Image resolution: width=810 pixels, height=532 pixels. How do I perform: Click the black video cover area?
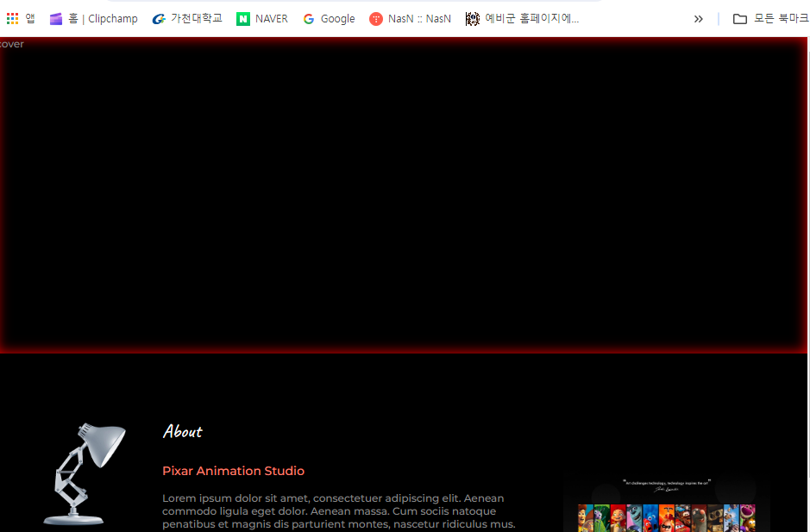(404, 195)
